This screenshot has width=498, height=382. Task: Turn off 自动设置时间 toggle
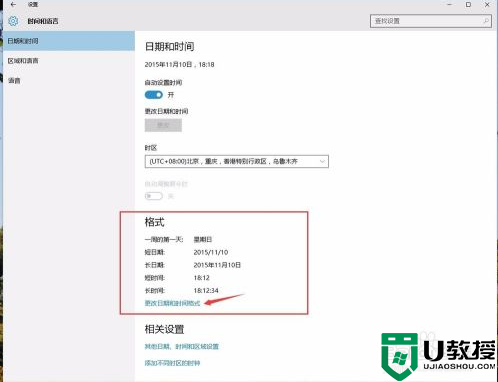click(x=154, y=95)
